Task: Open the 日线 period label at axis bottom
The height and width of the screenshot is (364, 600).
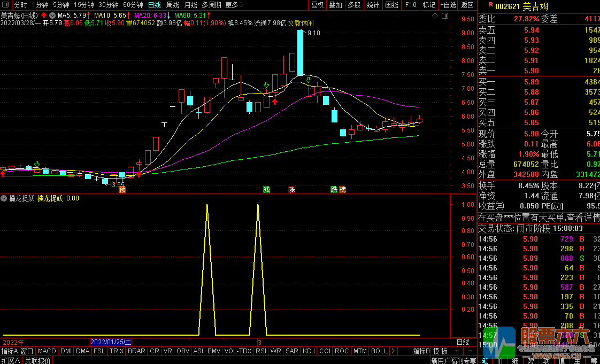Action: (463, 342)
